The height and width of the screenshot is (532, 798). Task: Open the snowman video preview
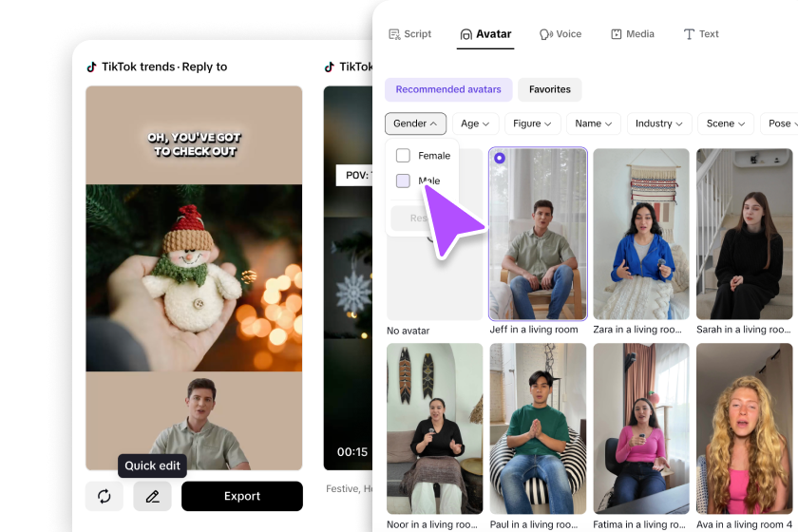194,278
